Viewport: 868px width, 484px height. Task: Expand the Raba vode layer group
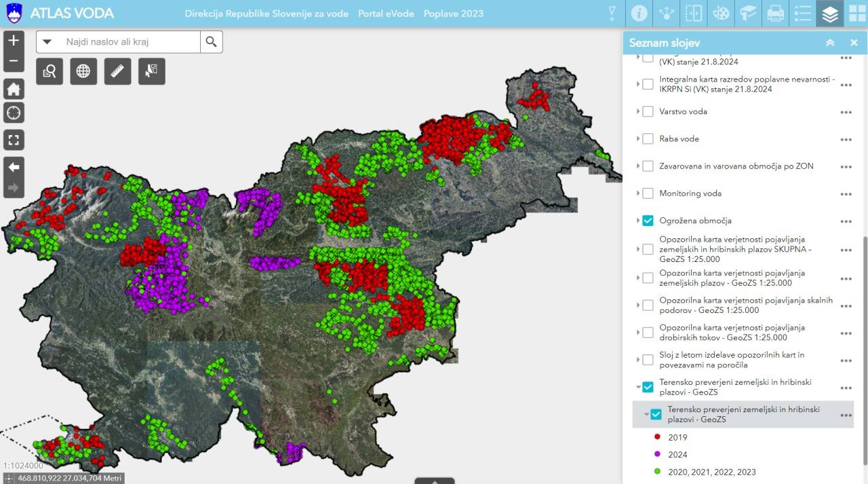point(638,138)
